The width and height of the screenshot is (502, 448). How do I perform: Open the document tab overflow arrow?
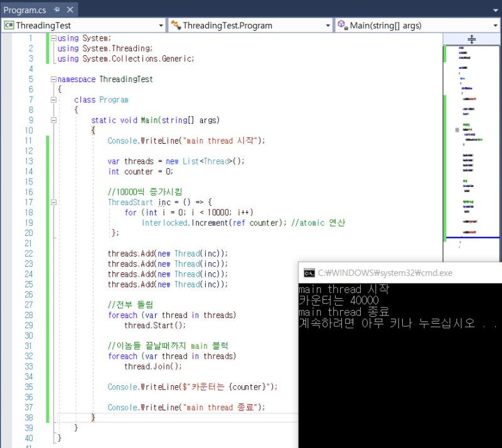[496, 11]
